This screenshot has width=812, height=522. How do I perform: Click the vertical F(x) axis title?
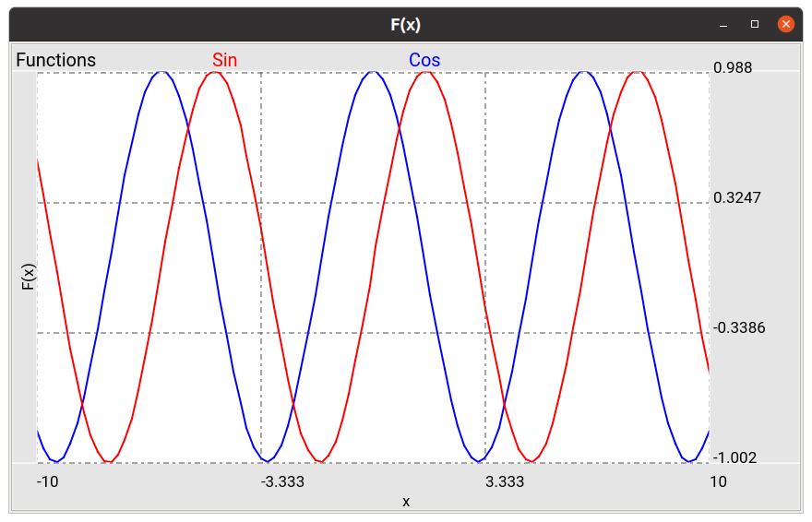click(29, 277)
